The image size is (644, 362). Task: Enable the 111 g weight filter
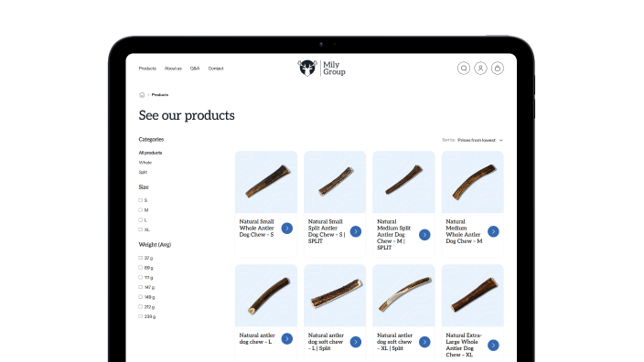pos(141,278)
